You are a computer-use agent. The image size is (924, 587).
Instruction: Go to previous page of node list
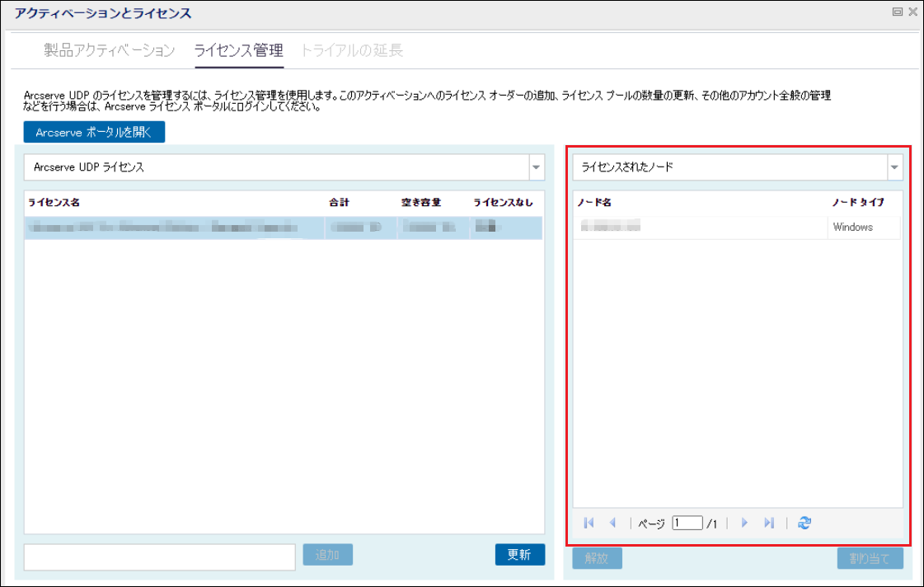click(612, 523)
